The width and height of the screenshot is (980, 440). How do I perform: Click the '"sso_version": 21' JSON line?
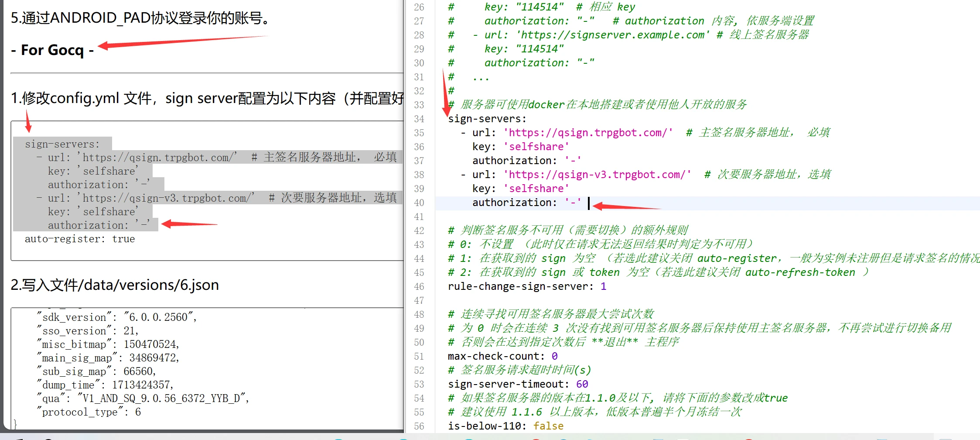pyautogui.click(x=88, y=331)
